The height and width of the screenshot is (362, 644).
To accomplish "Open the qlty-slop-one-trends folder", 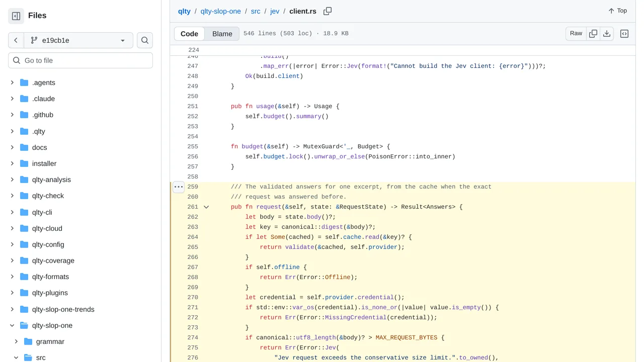I will click(x=63, y=309).
